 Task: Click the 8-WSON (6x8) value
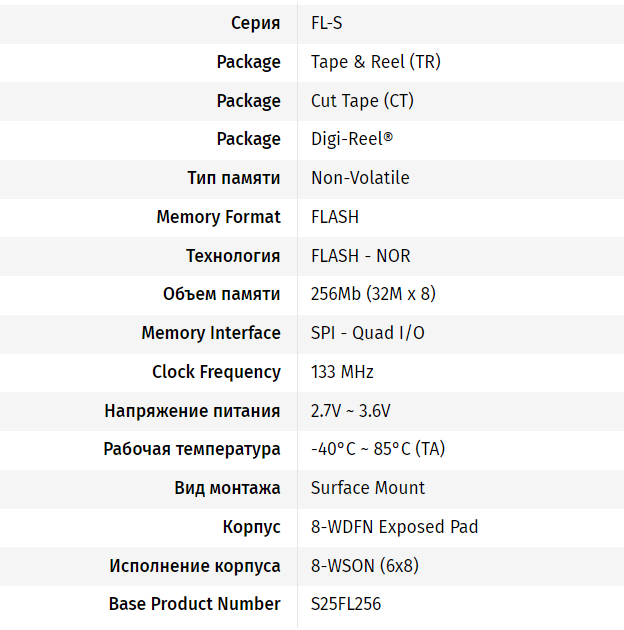(x=364, y=566)
